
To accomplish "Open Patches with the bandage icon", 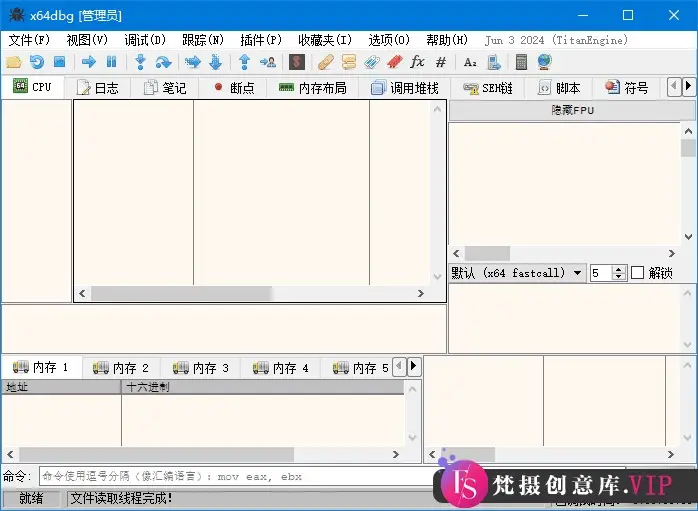I will coord(326,62).
